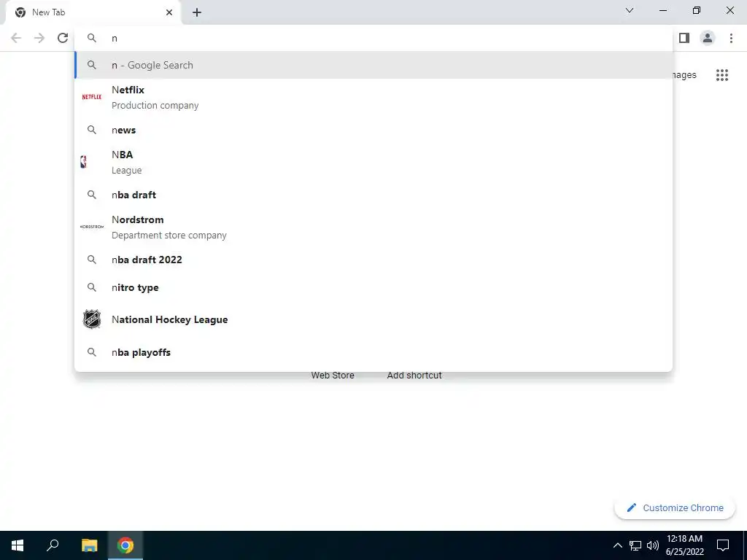The image size is (747, 560).
Task: Click the NBA logo suggestion icon
Action: click(x=83, y=162)
